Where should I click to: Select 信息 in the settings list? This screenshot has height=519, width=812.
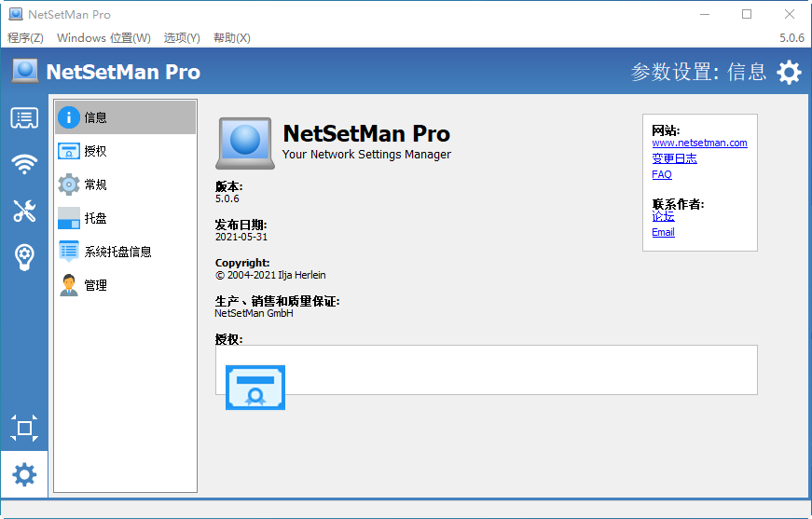pos(125,117)
